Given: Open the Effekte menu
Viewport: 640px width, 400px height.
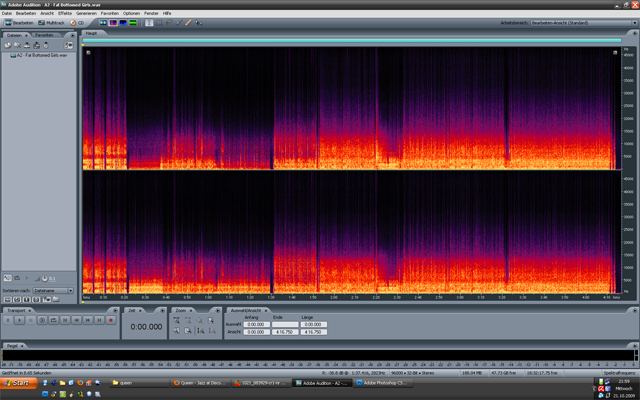Looking at the screenshot, I should tap(65, 13).
